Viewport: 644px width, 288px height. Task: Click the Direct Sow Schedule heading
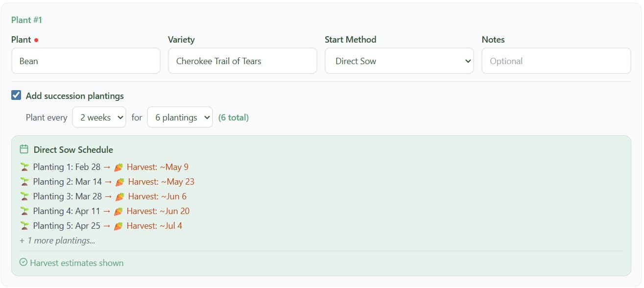[72, 149]
